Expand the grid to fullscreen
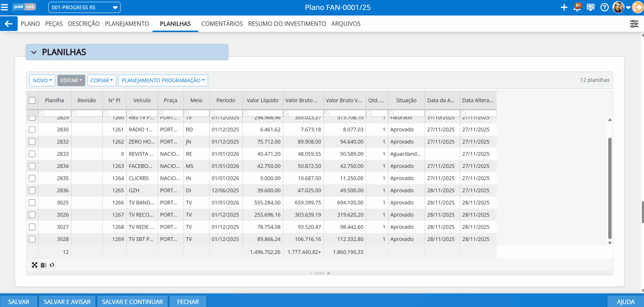Image resolution: width=644 pixels, height=307 pixels. 35,265
